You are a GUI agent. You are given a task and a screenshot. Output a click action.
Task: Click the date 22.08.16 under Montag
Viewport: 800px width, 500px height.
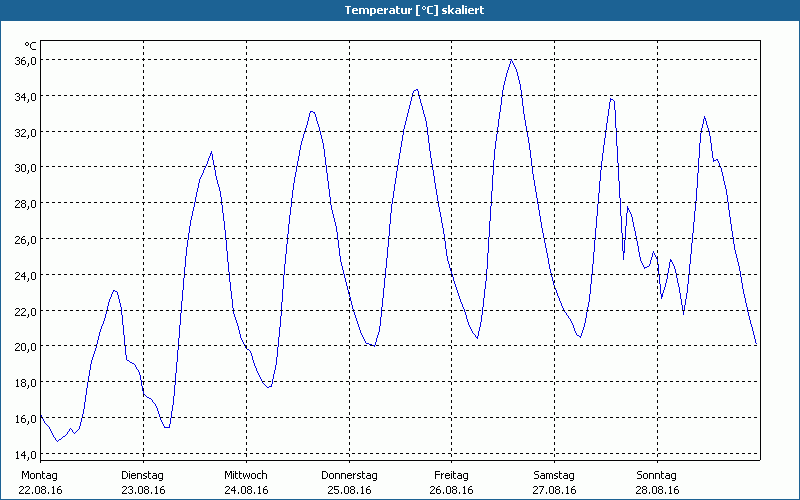click(42, 490)
